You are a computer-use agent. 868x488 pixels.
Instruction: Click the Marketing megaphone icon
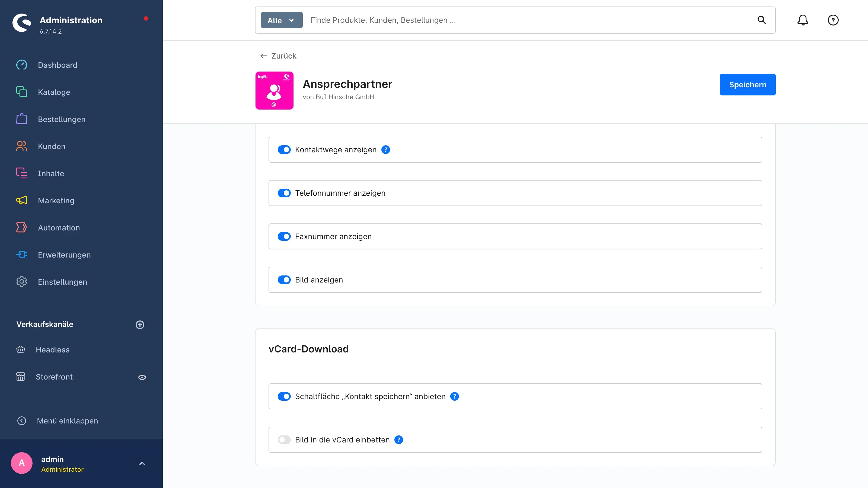point(22,200)
